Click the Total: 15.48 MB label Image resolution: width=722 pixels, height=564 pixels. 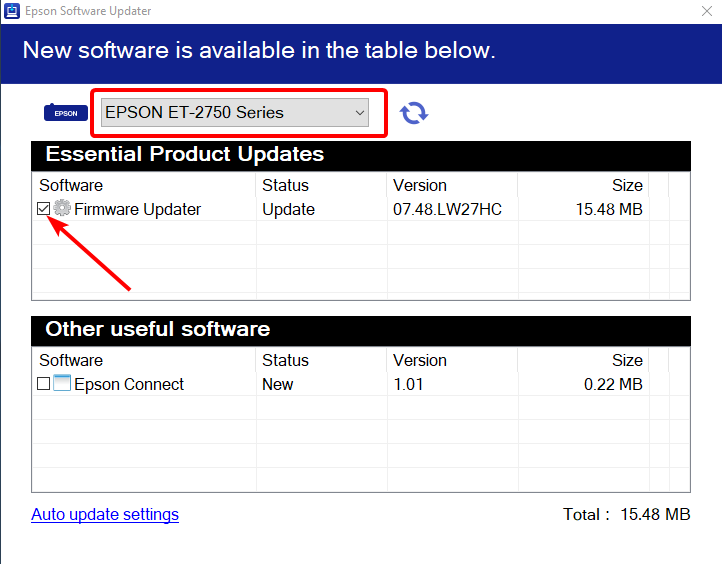click(x=626, y=514)
